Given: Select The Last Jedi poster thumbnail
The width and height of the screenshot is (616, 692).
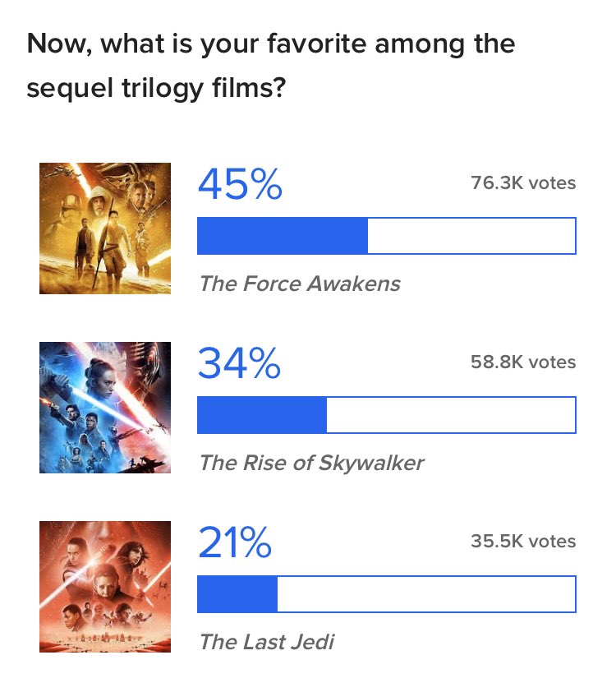Looking at the screenshot, I should [x=105, y=587].
